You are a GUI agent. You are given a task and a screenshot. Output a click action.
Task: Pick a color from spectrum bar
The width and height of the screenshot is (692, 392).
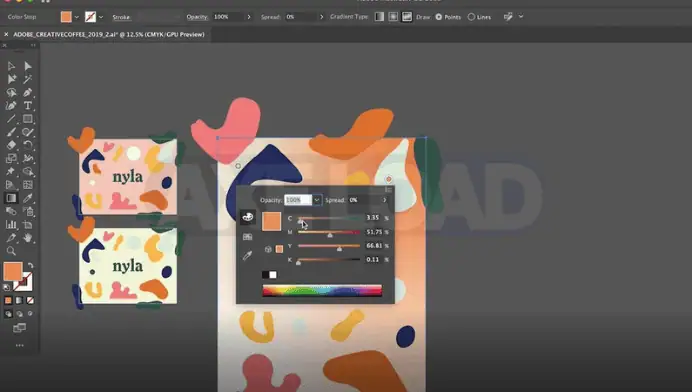point(322,290)
